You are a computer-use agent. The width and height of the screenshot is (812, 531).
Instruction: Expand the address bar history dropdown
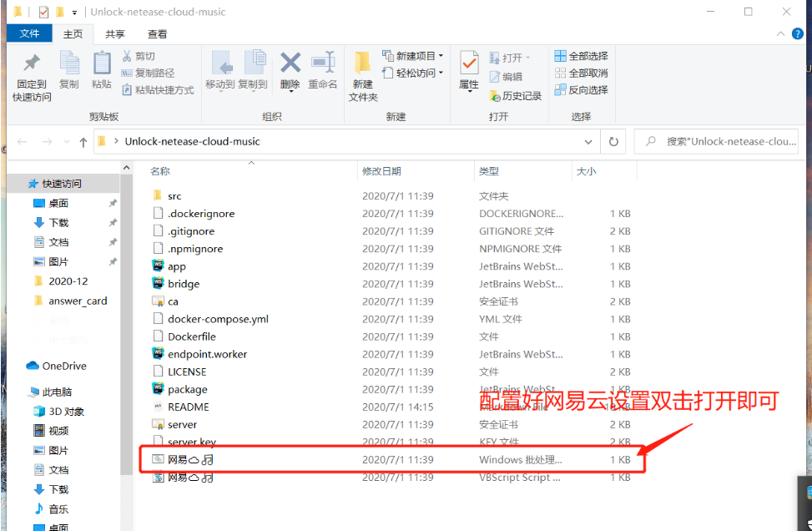tap(588, 141)
